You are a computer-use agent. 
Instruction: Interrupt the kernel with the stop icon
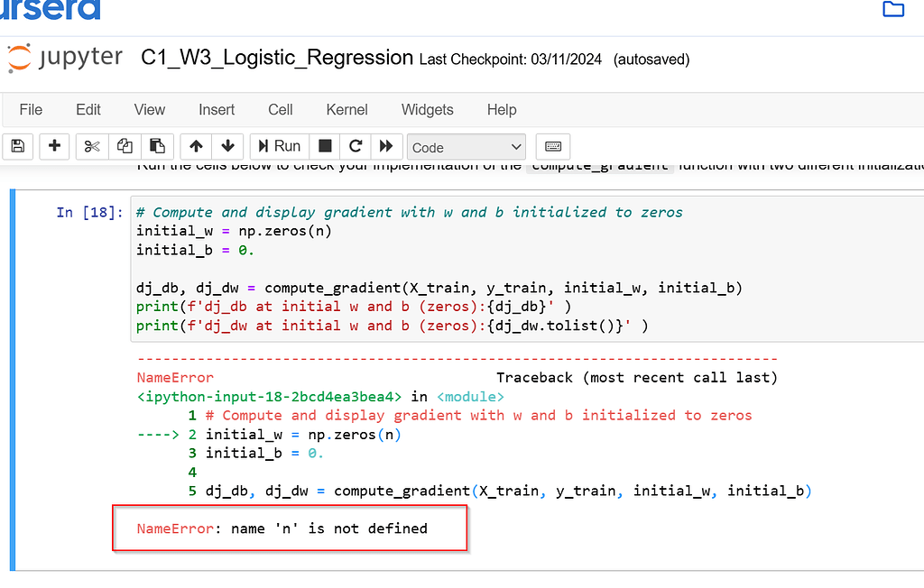(x=323, y=146)
